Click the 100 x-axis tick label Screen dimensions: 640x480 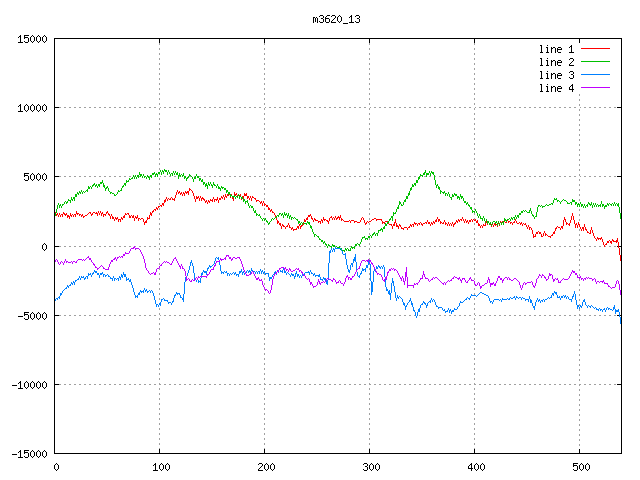pos(160,467)
